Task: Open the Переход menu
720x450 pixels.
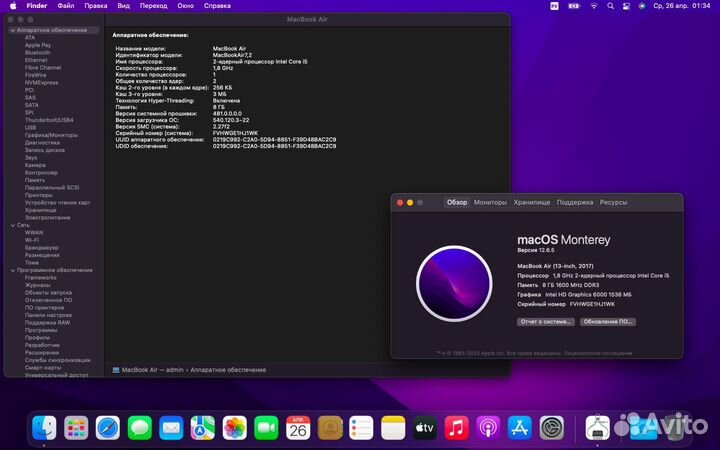Action: (x=153, y=6)
